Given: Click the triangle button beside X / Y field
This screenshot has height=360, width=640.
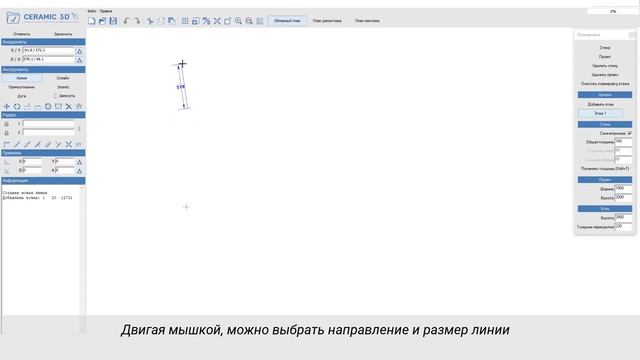Looking at the screenshot, I should point(80,51).
